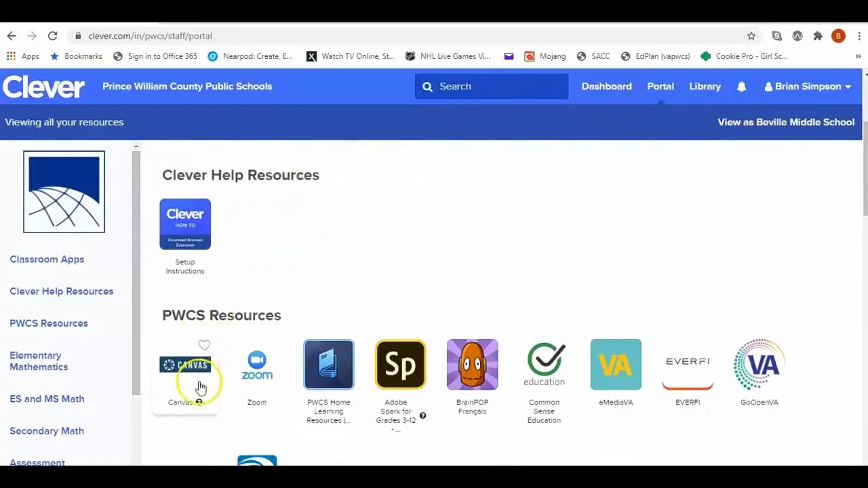Open the Library tab
Screen dimensions: 868x488
(x=705, y=87)
